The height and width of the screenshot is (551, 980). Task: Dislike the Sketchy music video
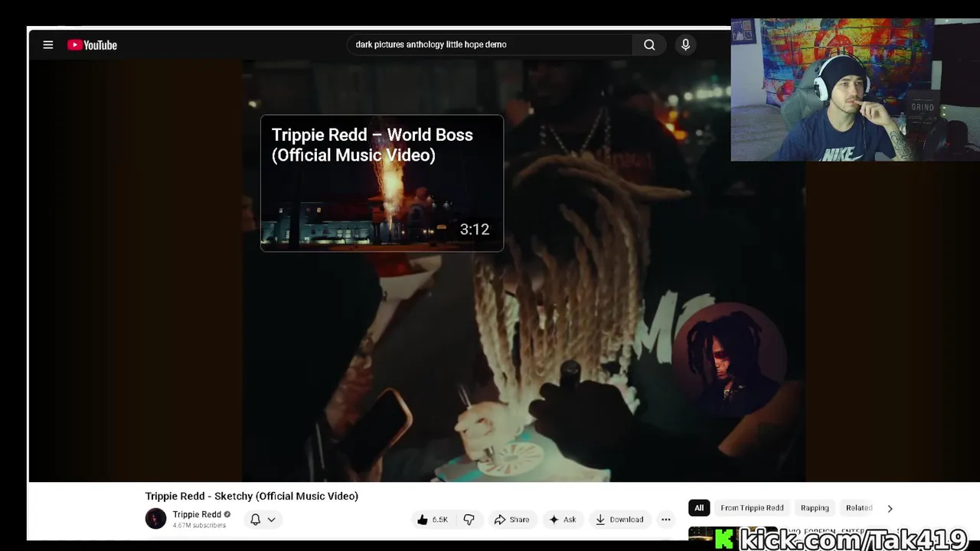tap(469, 520)
